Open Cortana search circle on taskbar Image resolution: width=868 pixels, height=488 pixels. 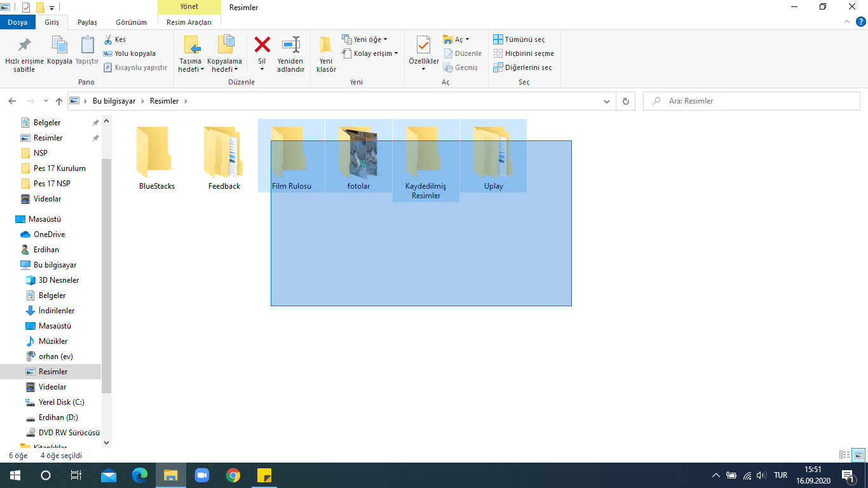46,475
